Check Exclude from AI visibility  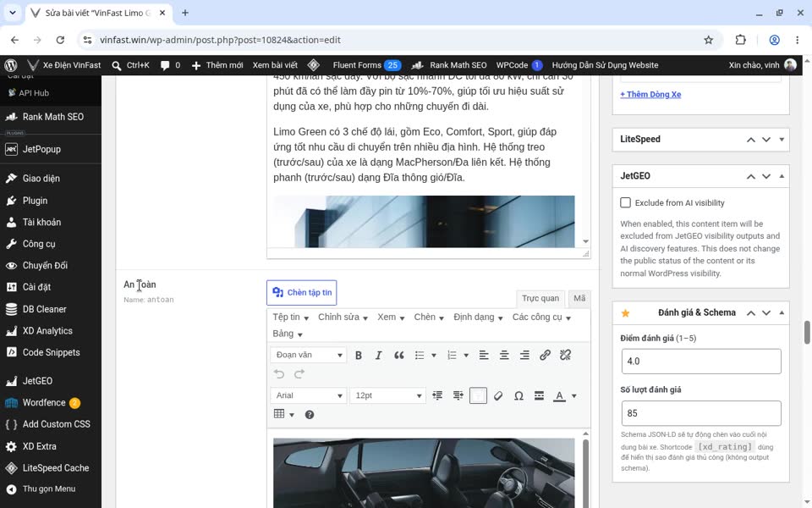(x=626, y=202)
